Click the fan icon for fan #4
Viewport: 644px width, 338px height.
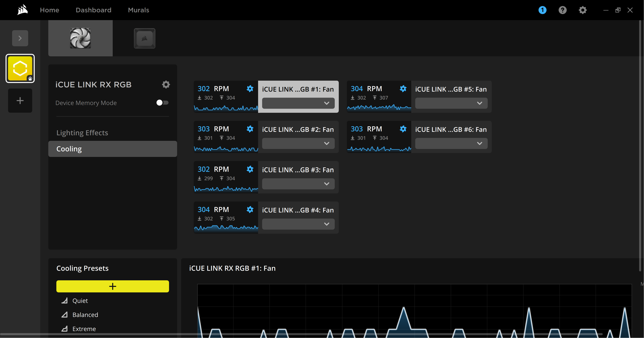(x=250, y=209)
